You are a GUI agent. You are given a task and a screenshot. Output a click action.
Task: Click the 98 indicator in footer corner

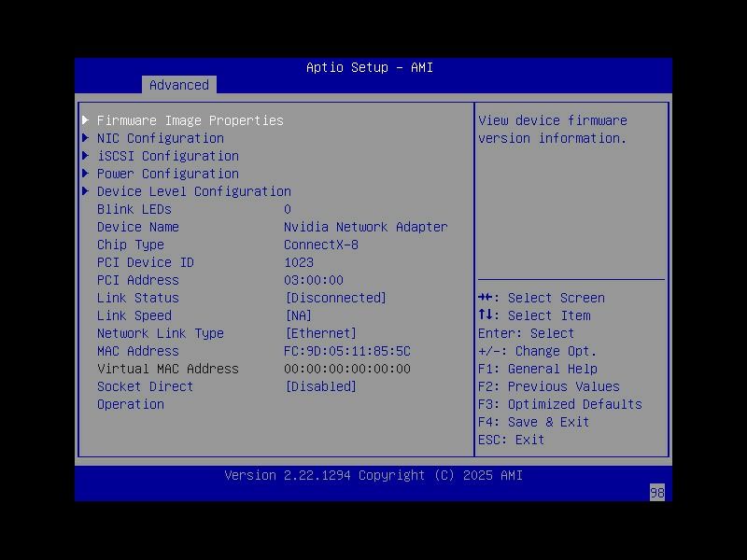tap(657, 493)
